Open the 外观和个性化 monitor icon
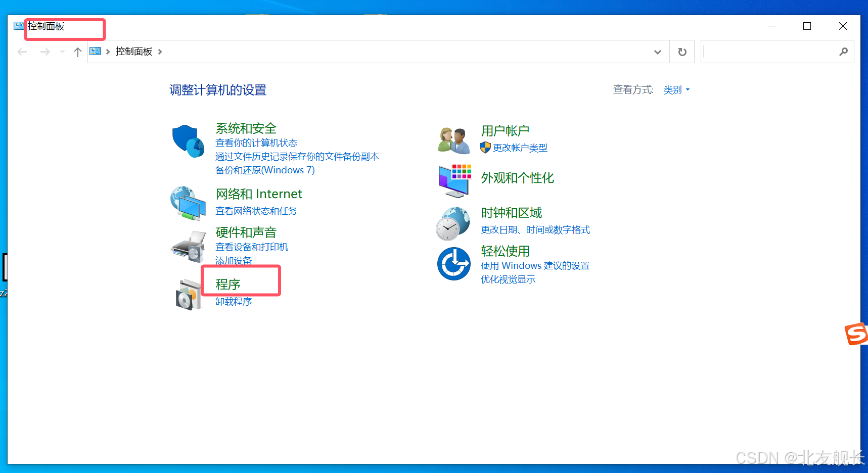The image size is (868, 473). pyautogui.click(x=454, y=180)
